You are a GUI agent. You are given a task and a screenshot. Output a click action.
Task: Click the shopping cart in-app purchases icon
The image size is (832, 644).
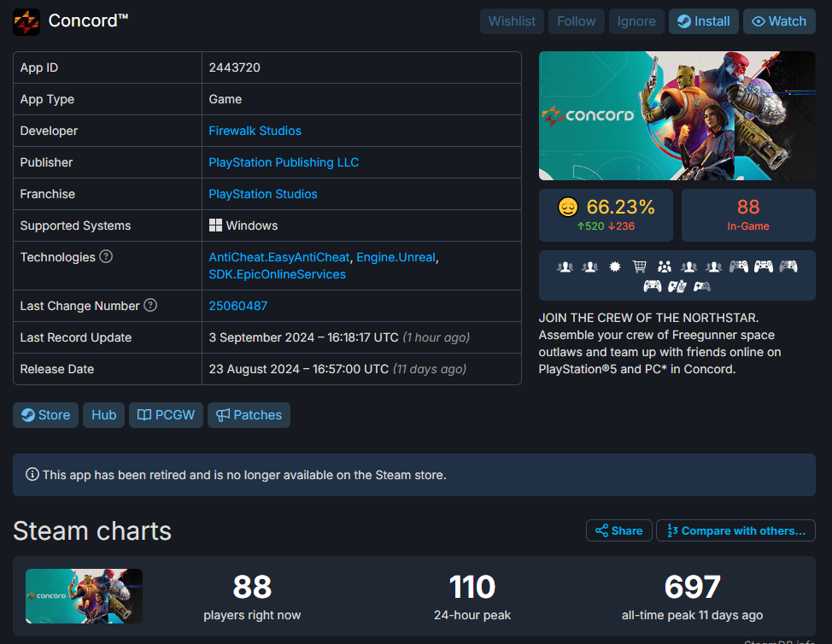640,266
